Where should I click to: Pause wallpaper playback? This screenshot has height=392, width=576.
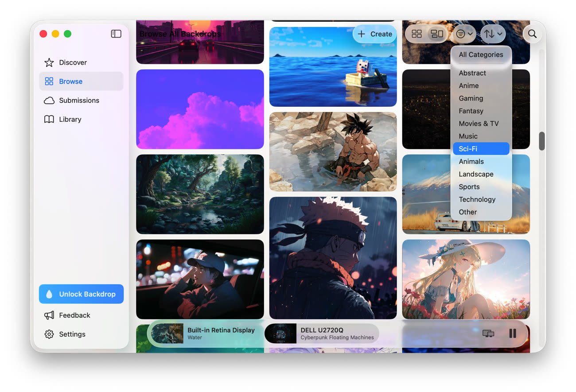[513, 334]
